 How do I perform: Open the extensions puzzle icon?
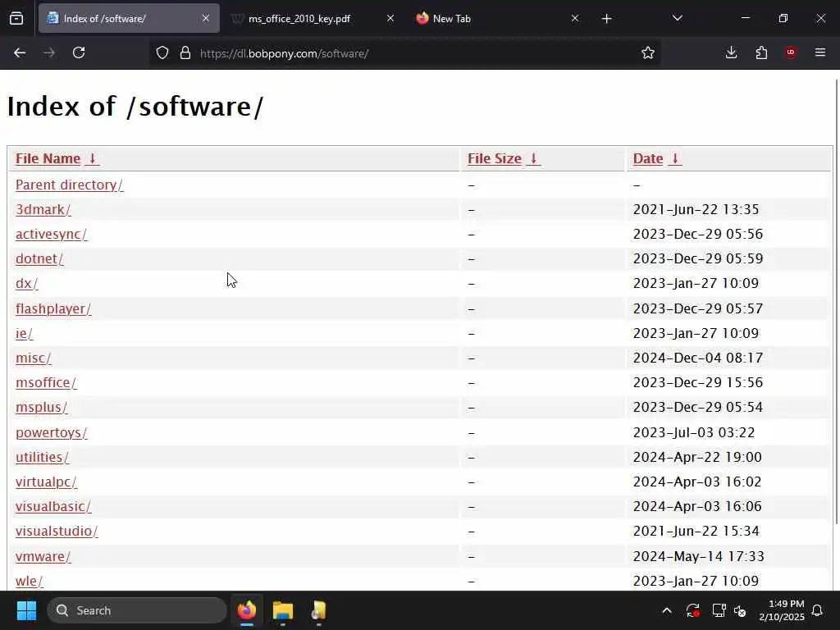pyautogui.click(x=761, y=52)
